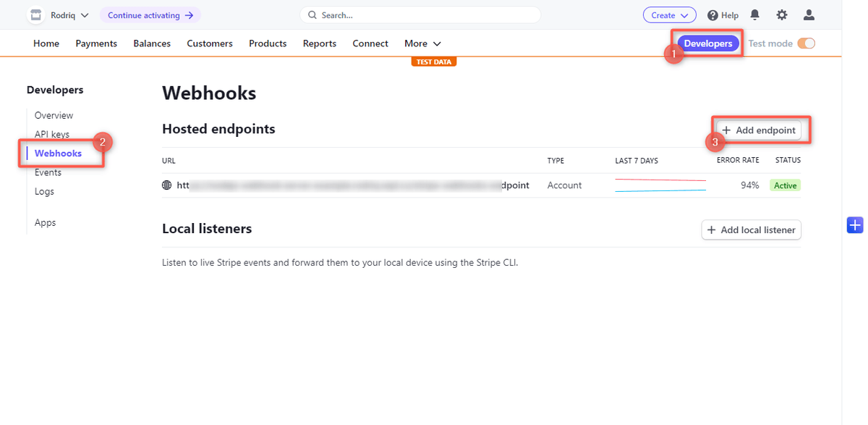Toggle Test mode off
868x425 pixels.
[806, 43]
